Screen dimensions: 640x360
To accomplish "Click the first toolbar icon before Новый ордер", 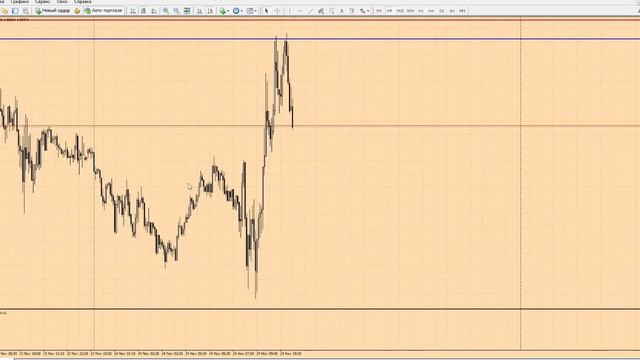I will [4, 11].
